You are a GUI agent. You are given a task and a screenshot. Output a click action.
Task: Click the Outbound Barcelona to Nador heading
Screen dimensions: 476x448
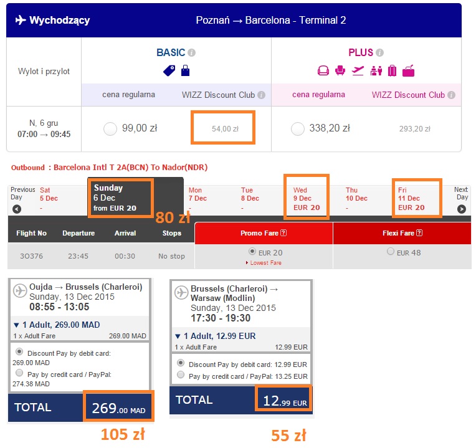click(109, 168)
